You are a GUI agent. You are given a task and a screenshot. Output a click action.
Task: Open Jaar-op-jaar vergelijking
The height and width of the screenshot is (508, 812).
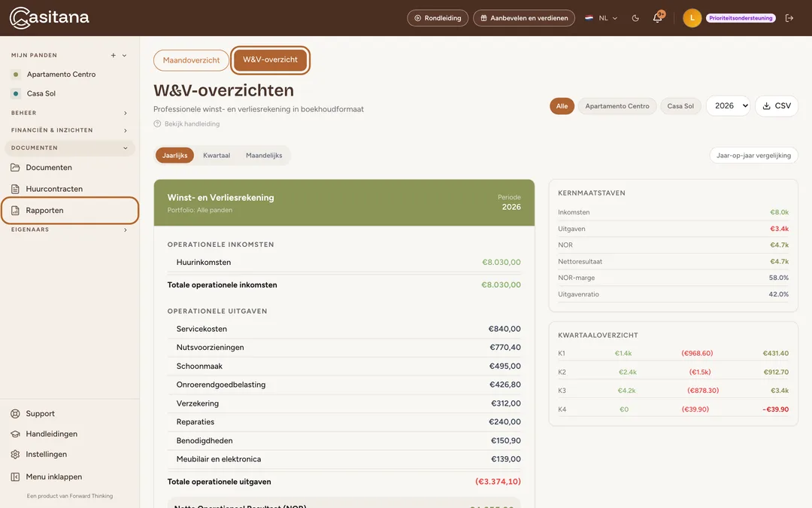753,156
